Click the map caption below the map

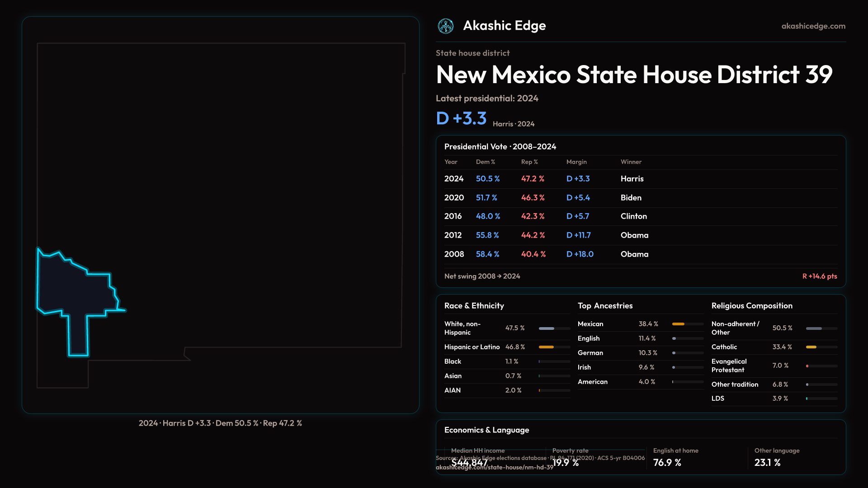220,423
